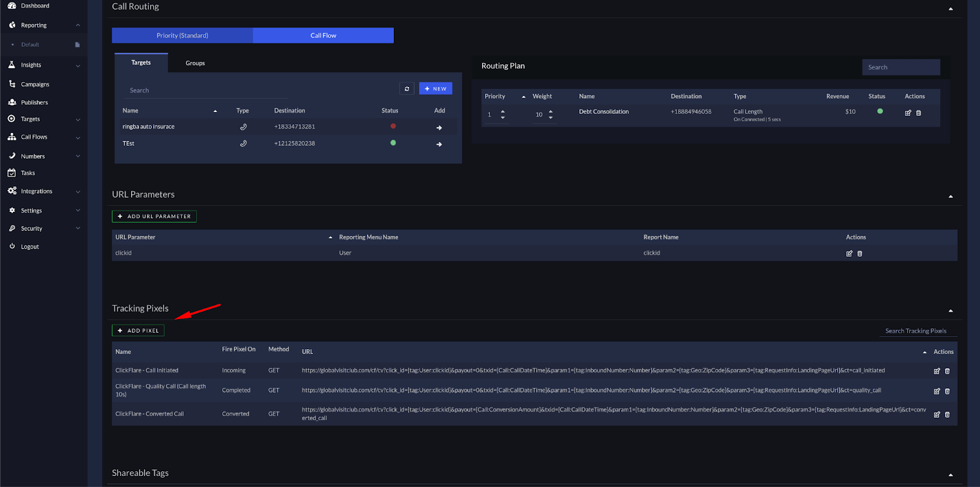Edit the Debt Consolidation routing entry

908,113
